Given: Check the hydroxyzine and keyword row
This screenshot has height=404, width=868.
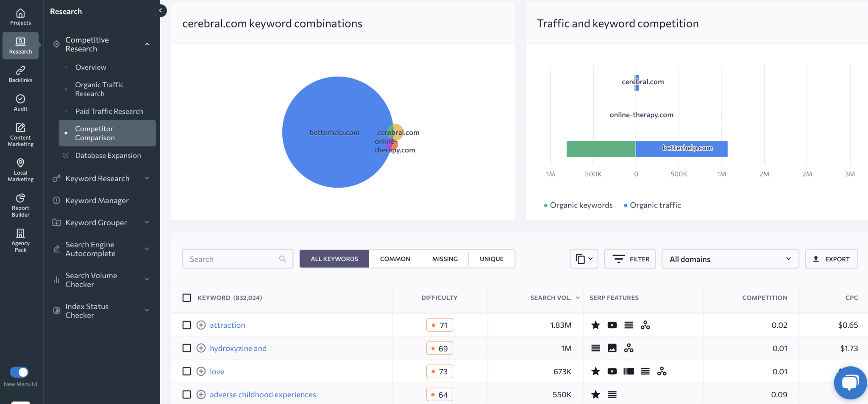Looking at the screenshot, I should [186, 348].
